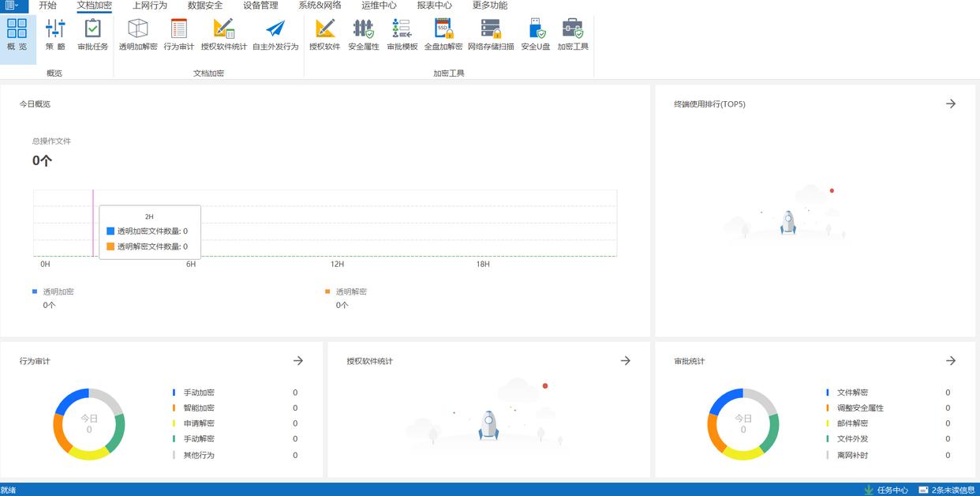Expand 终端使用排行(TOP5) with its arrow
The image size is (980, 496).
(951, 103)
